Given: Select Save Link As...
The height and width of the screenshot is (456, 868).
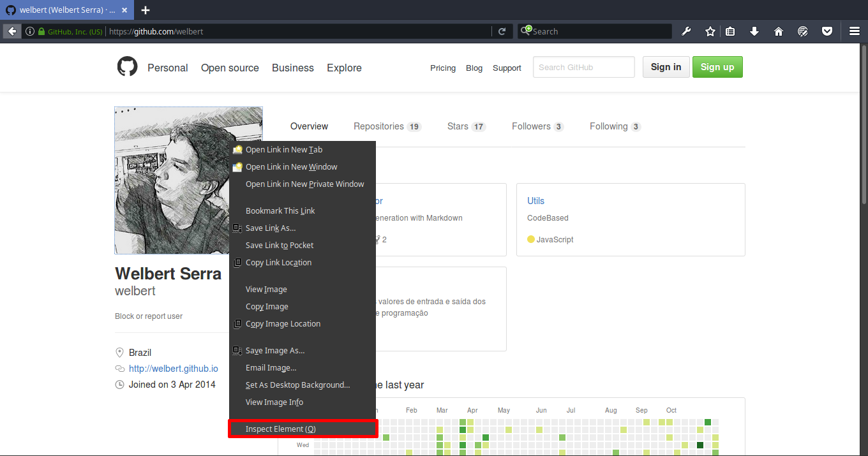Looking at the screenshot, I should [303, 228].
